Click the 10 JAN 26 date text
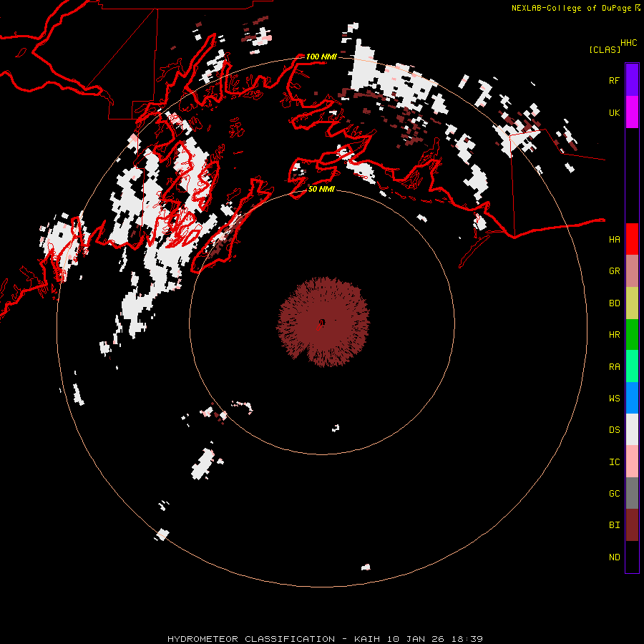 (x=416, y=639)
